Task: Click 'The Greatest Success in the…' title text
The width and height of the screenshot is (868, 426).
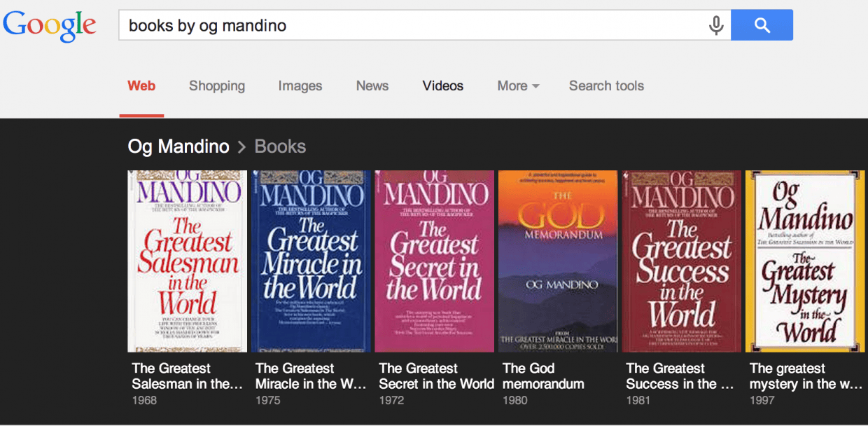Action: coord(681,376)
